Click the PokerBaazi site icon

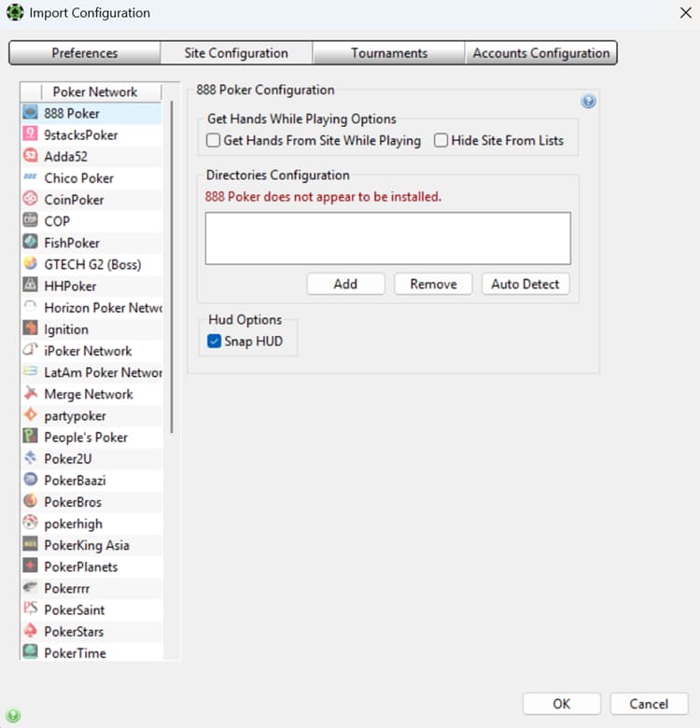coord(30,480)
